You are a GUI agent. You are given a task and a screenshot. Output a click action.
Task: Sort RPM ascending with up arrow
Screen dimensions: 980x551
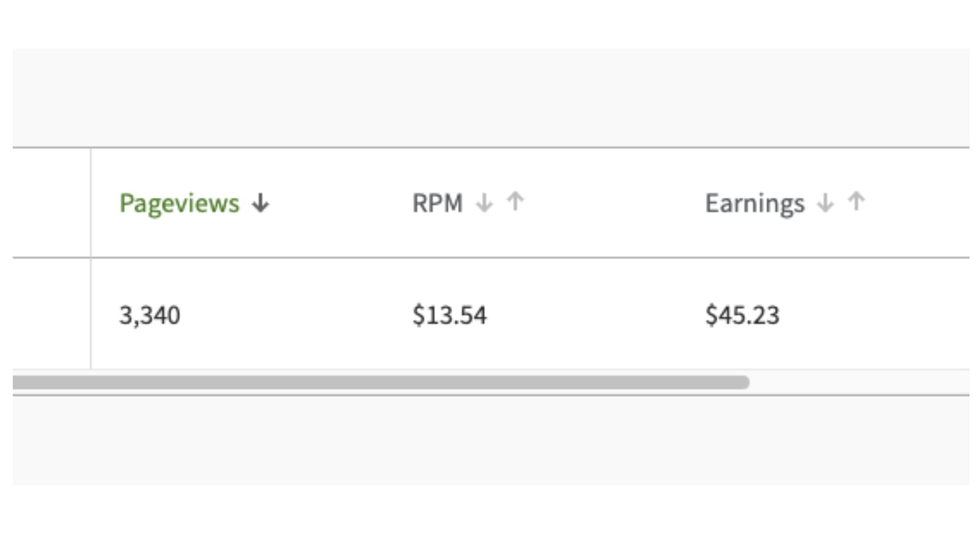516,201
